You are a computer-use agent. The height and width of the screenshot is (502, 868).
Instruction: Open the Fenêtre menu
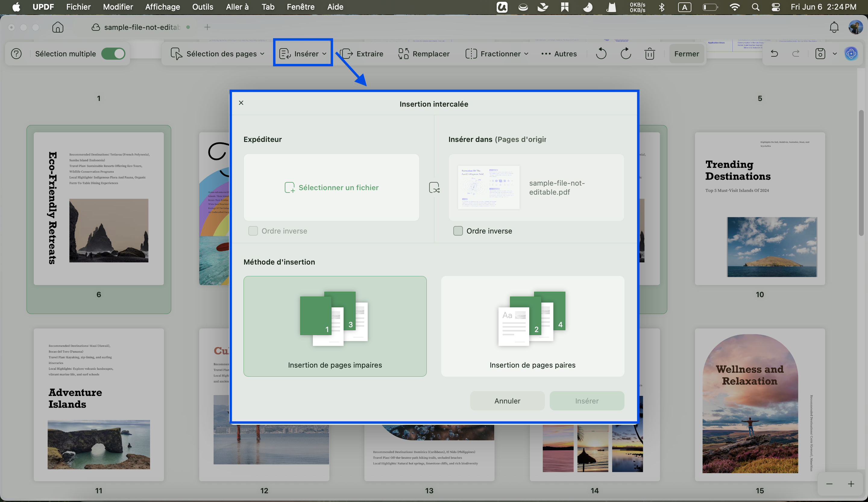[x=300, y=7]
